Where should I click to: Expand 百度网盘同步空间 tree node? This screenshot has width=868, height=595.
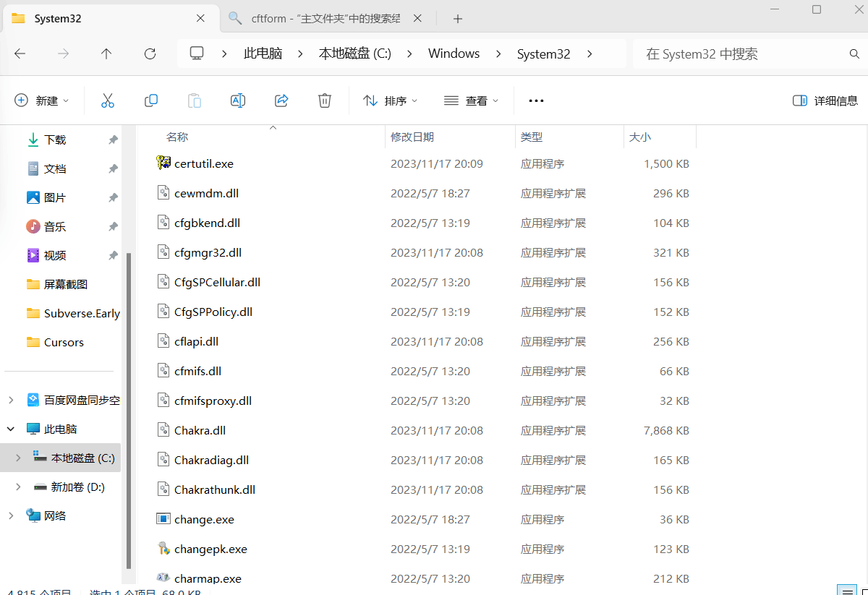[11, 400]
